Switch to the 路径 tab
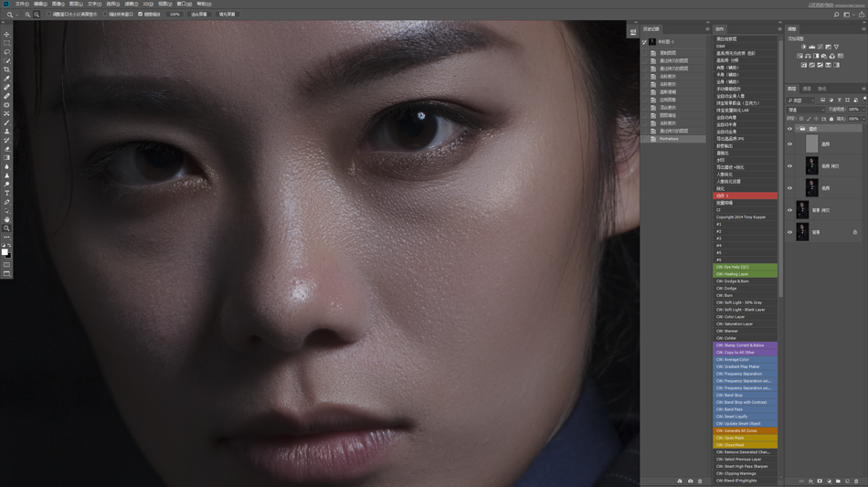Image resolution: width=868 pixels, height=487 pixels. (822, 89)
